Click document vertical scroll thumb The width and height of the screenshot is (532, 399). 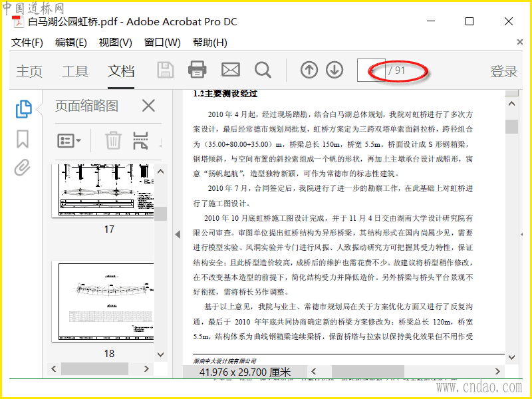point(511,126)
